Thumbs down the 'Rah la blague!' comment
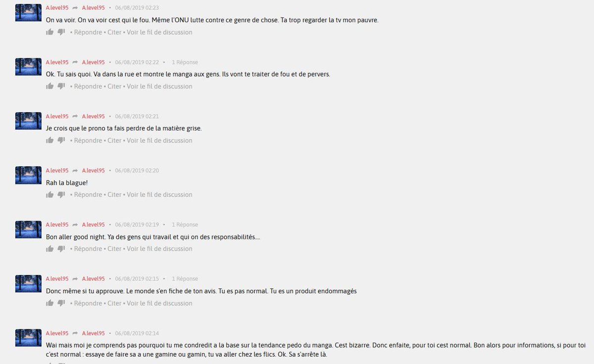Screen dimensions: 594x364 [61, 194]
